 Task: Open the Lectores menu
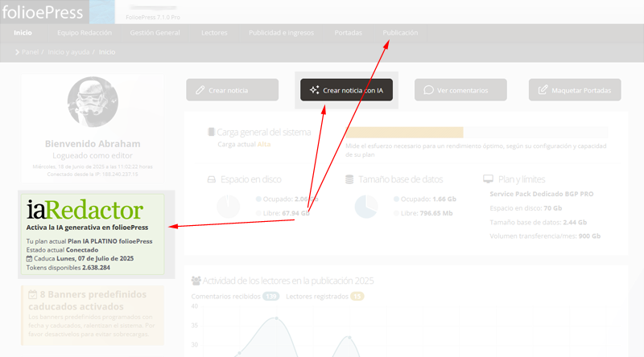tap(214, 33)
